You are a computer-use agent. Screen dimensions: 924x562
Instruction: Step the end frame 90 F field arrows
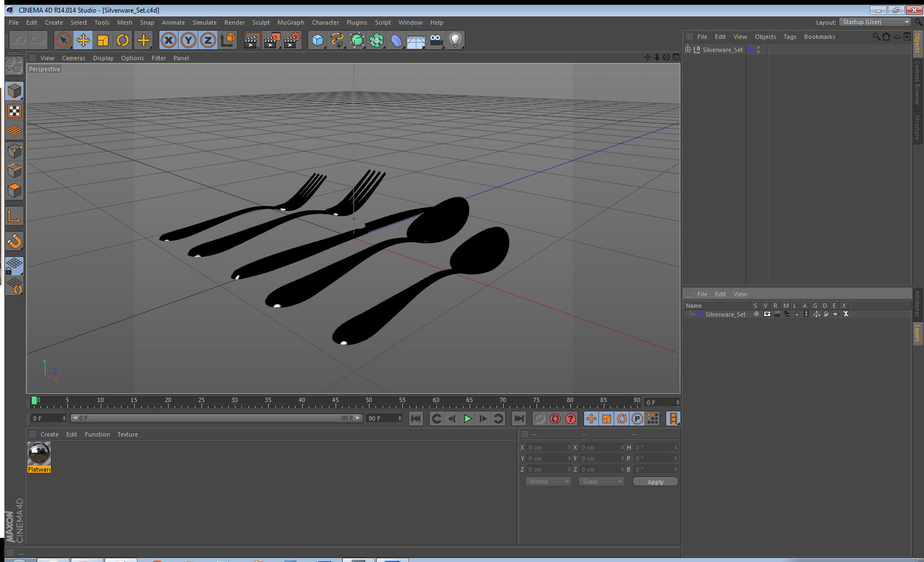400,418
